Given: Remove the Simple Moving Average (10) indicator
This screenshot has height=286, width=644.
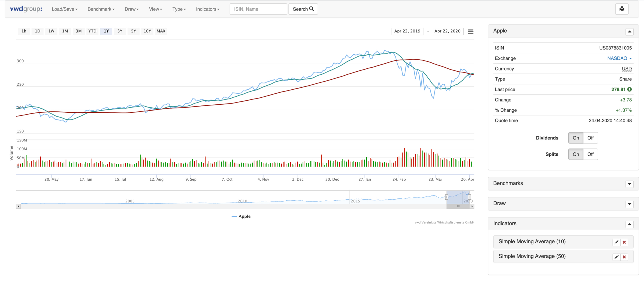Looking at the screenshot, I should pyautogui.click(x=624, y=242).
